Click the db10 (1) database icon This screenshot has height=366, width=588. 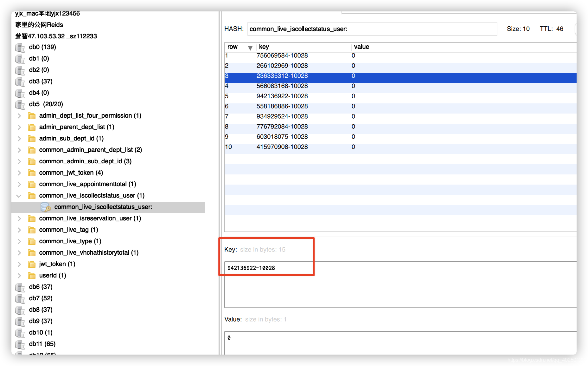(20, 333)
